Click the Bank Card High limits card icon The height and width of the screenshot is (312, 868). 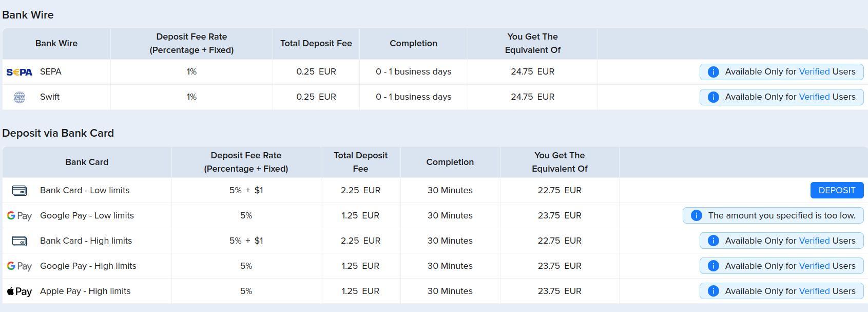(19, 241)
